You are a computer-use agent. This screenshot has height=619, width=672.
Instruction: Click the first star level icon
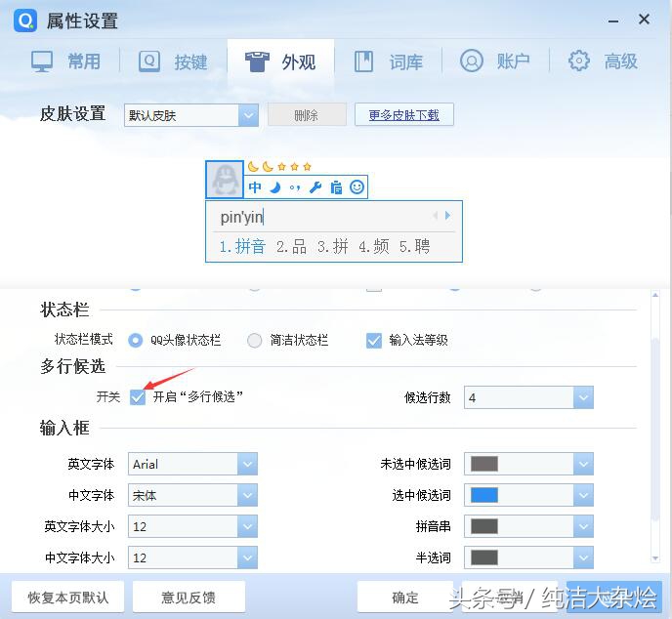point(281,167)
